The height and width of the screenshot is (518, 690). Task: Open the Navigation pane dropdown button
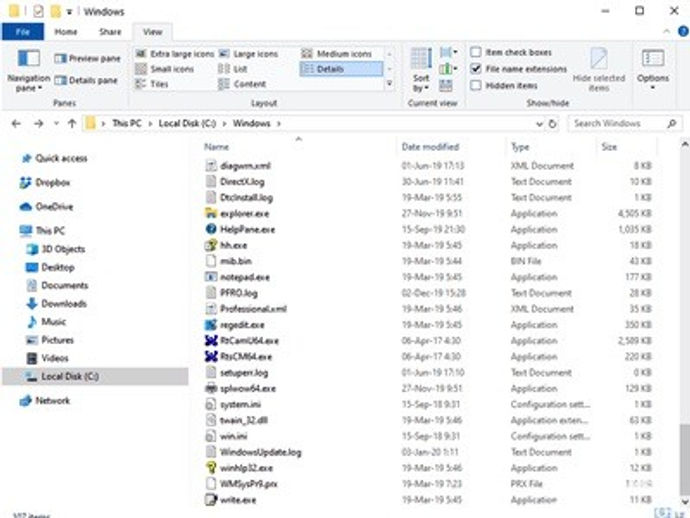pos(29,70)
